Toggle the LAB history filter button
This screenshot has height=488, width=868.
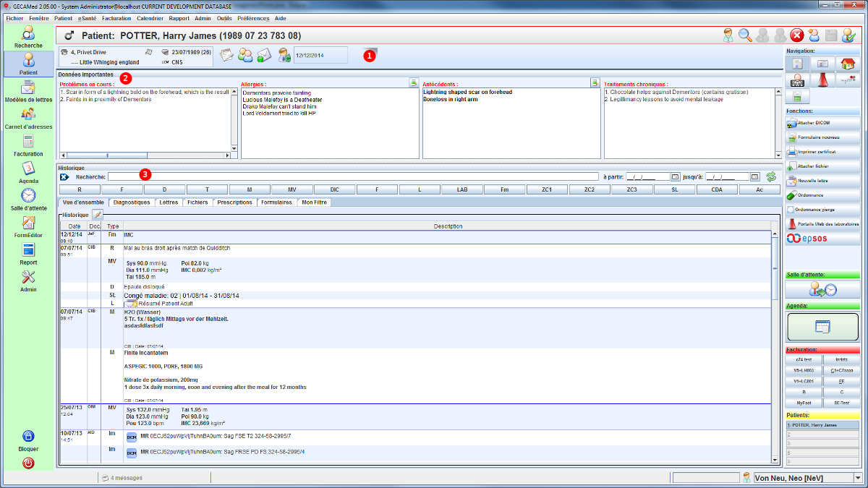[x=461, y=189]
